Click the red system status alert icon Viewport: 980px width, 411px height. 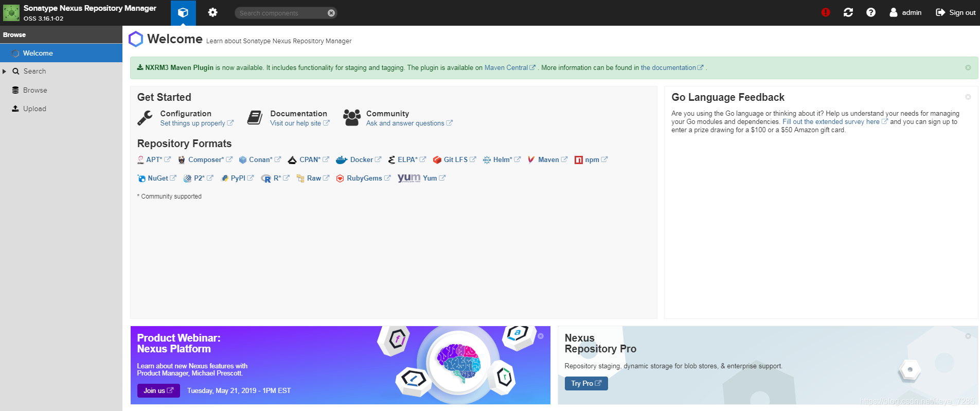tap(826, 12)
